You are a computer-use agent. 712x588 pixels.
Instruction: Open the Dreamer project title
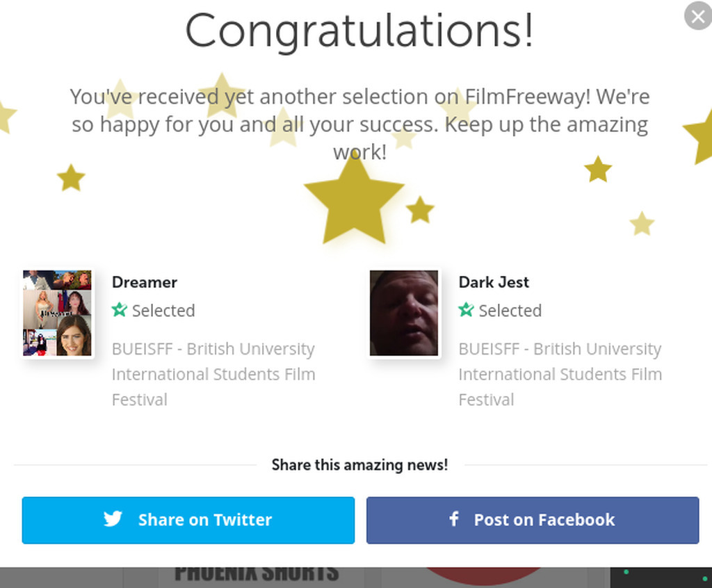[145, 282]
